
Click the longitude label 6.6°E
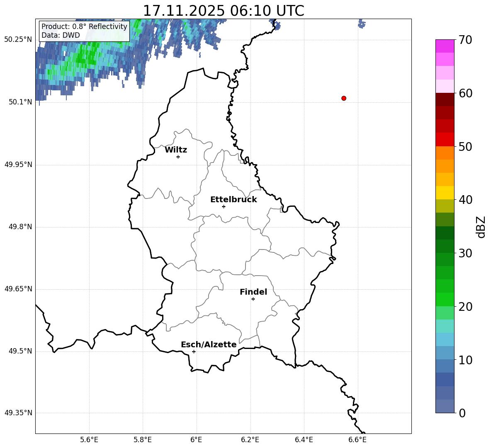coord(357,440)
